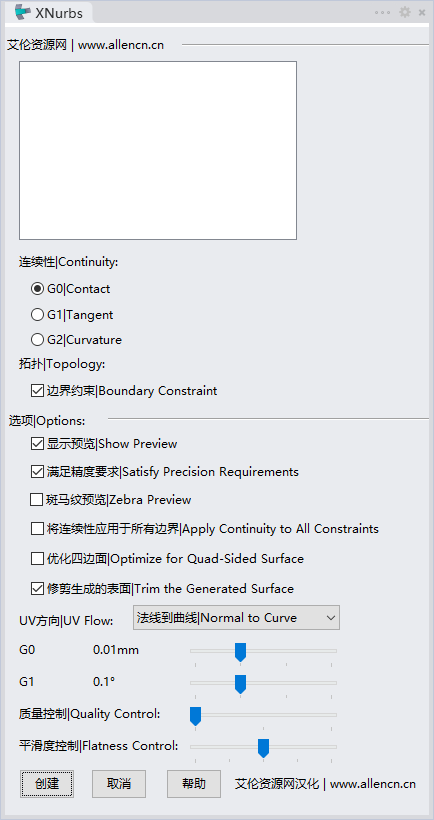Click the Flatness Control slider handle

(x=264, y=748)
